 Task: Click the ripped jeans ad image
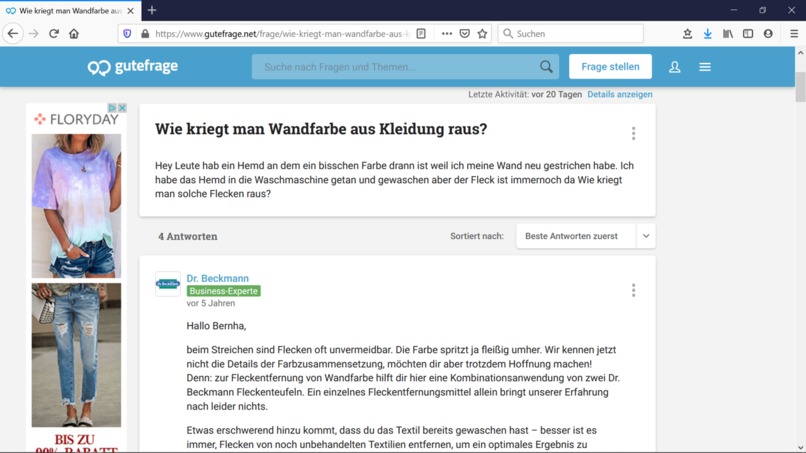coord(76,355)
